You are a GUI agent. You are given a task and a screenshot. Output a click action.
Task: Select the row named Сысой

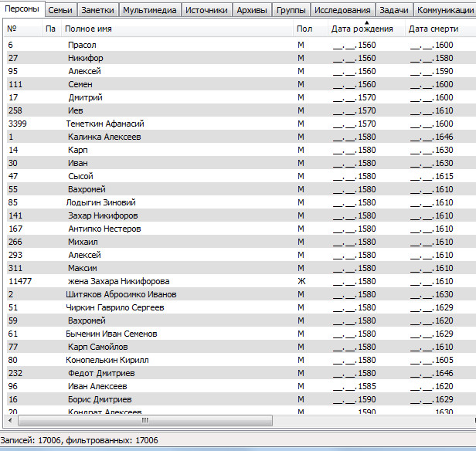coord(240,176)
